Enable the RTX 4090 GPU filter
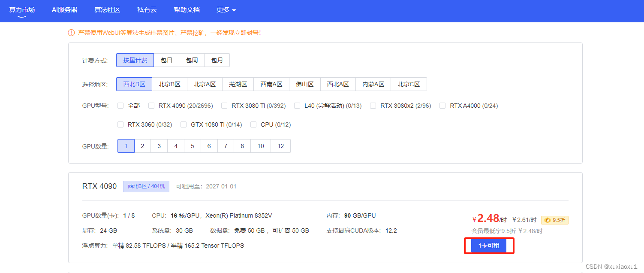The width and height of the screenshot is (644, 273). click(x=151, y=105)
